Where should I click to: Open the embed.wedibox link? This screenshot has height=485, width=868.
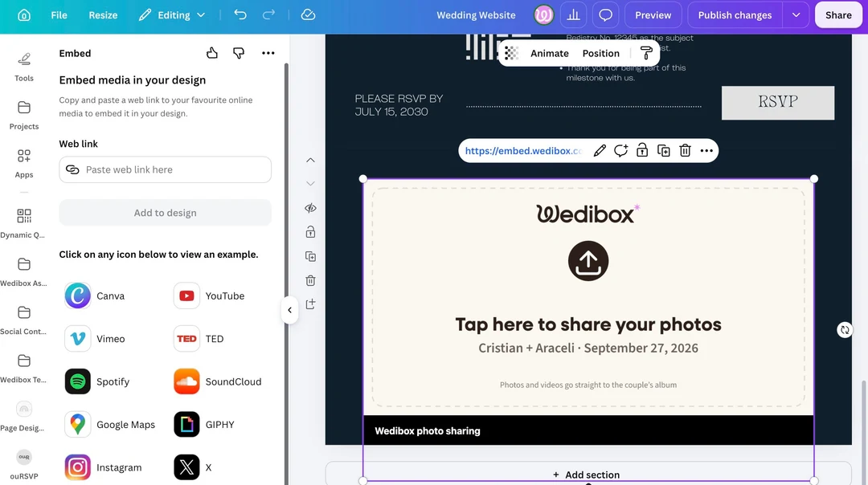point(524,150)
